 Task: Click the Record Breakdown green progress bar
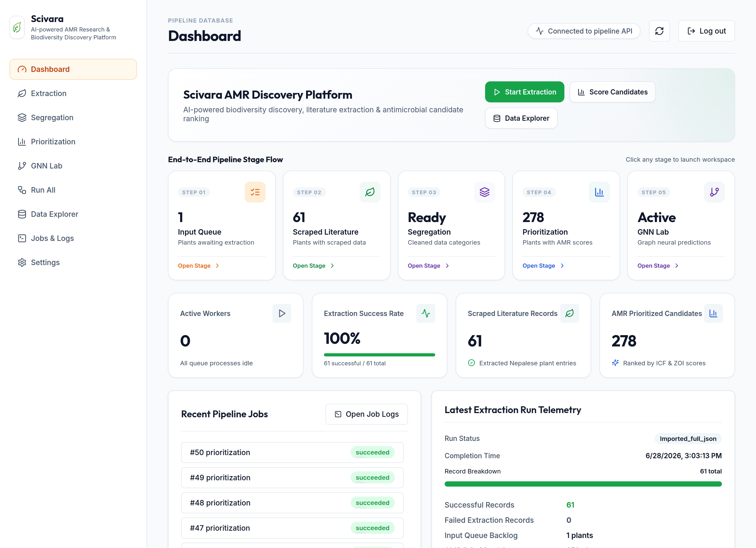click(583, 484)
